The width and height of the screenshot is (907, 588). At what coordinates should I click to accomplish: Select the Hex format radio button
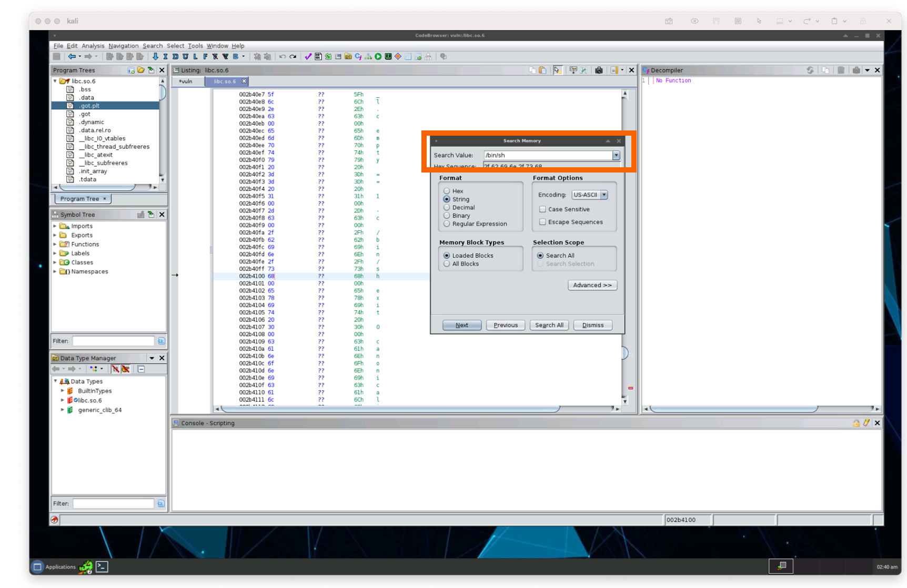coord(447,191)
